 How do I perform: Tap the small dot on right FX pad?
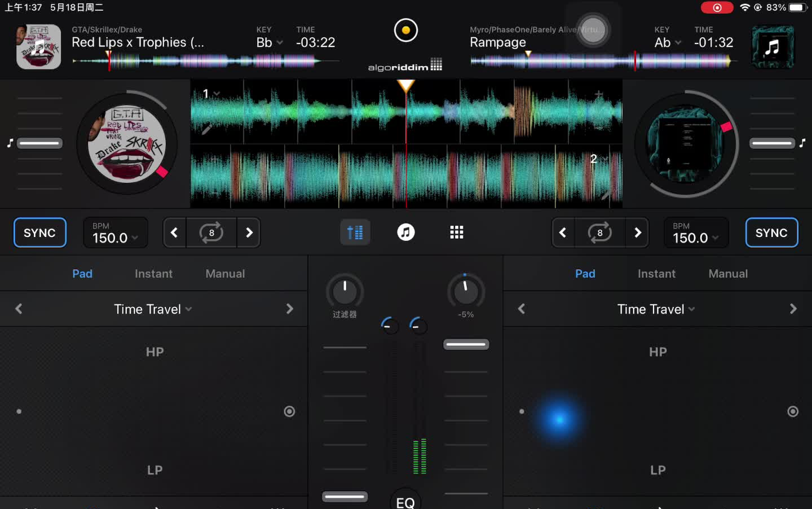click(522, 411)
